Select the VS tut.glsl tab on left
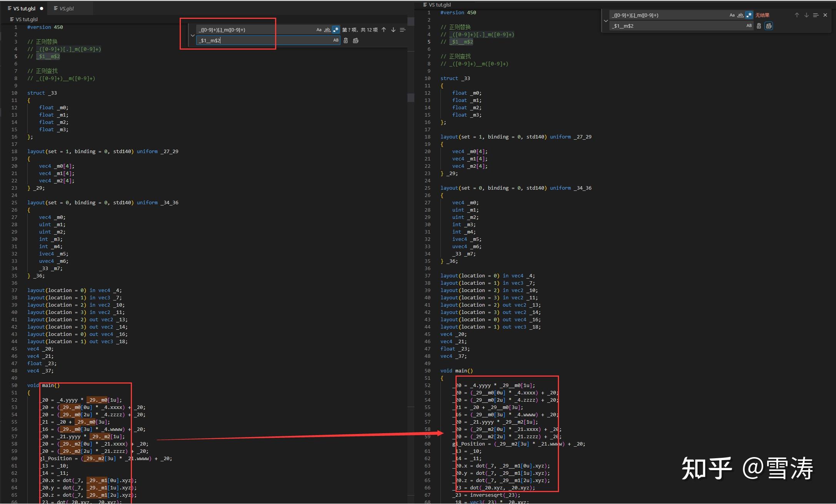The image size is (836, 504). click(24, 8)
